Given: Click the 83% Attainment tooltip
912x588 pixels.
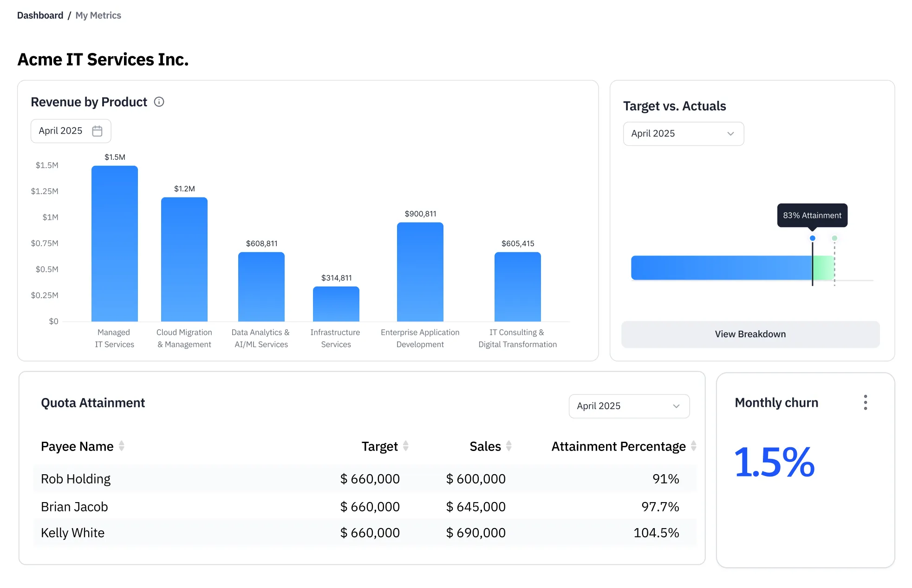Looking at the screenshot, I should [812, 216].
